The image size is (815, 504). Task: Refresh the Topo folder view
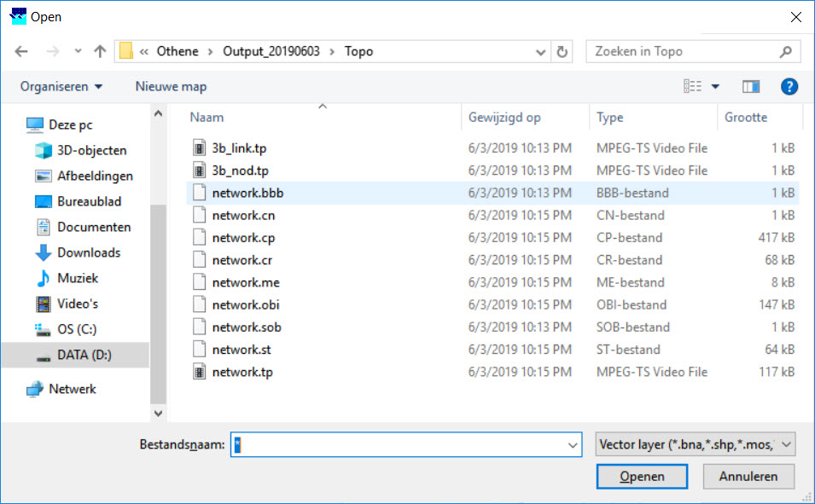562,52
